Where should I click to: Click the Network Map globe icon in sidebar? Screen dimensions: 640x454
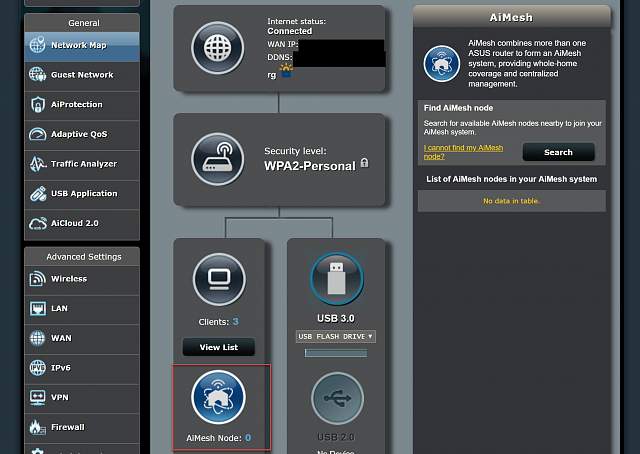click(38, 45)
